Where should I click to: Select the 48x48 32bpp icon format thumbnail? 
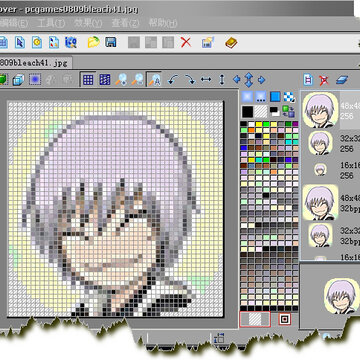(x=321, y=202)
